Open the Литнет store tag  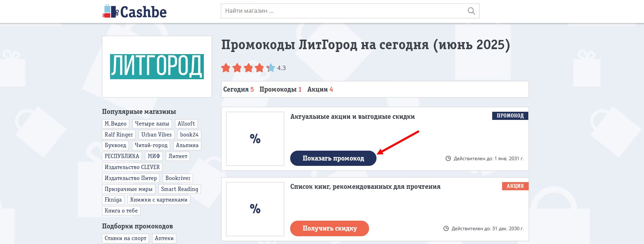[x=178, y=156]
